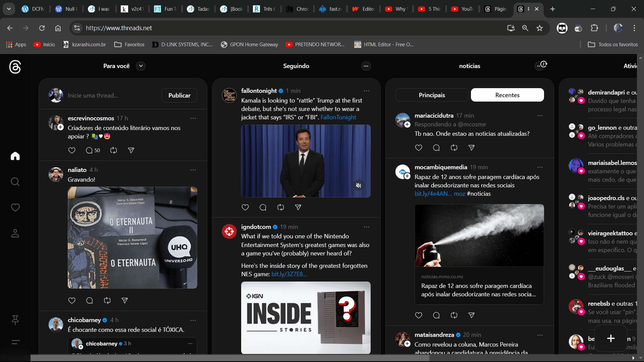Open comments on escrevinocosmos post
The image size is (644, 362).
(x=89, y=150)
